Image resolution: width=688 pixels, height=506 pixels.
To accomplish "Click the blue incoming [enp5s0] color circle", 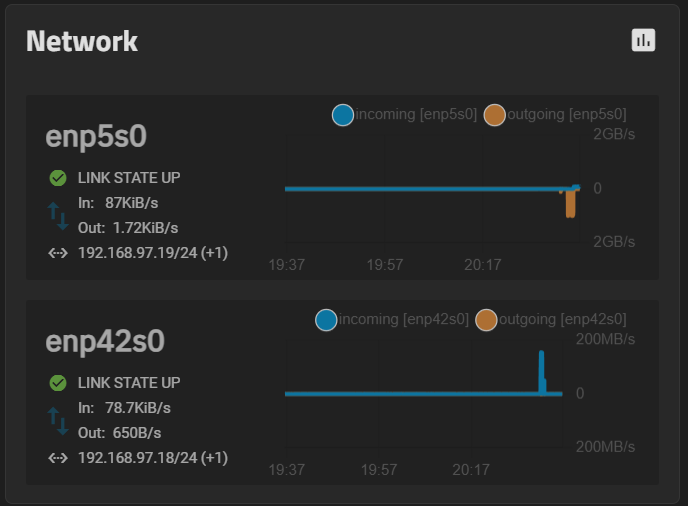I will pos(343,115).
